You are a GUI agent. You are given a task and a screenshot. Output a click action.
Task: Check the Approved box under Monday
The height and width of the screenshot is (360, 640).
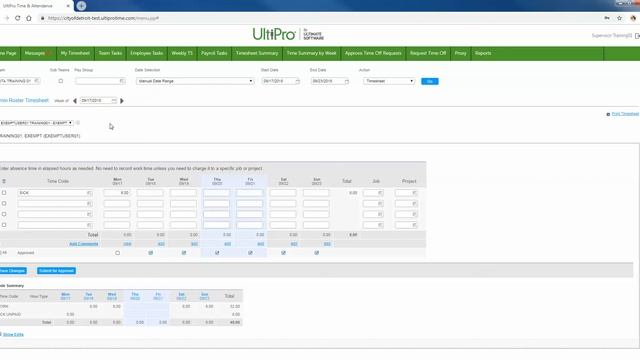click(x=118, y=253)
